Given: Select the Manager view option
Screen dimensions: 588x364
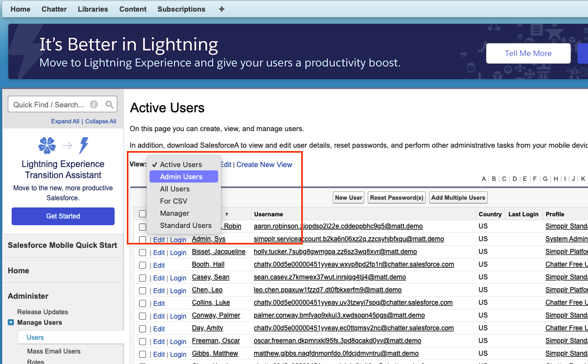Looking at the screenshot, I should [x=184, y=213].
